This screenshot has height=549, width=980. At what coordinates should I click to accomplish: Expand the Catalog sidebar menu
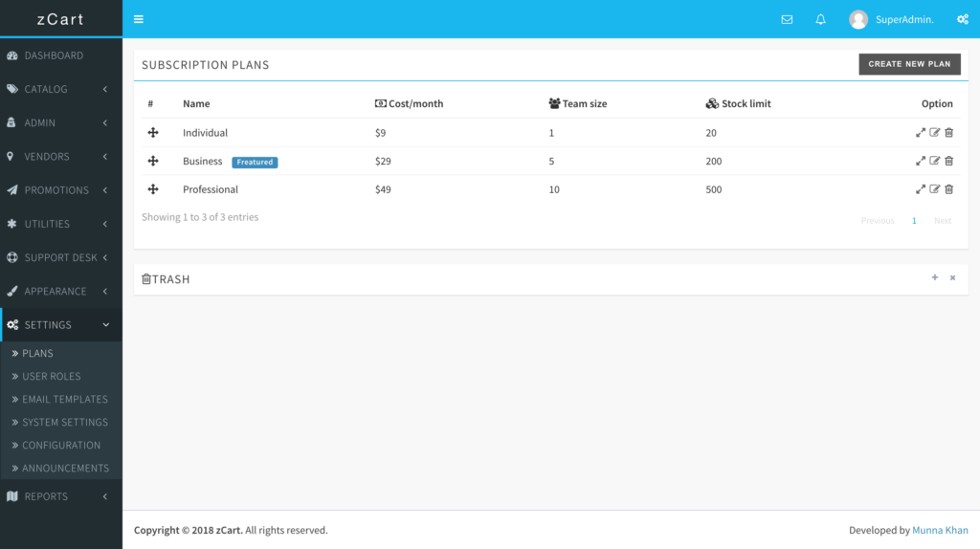tap(61, 89)
